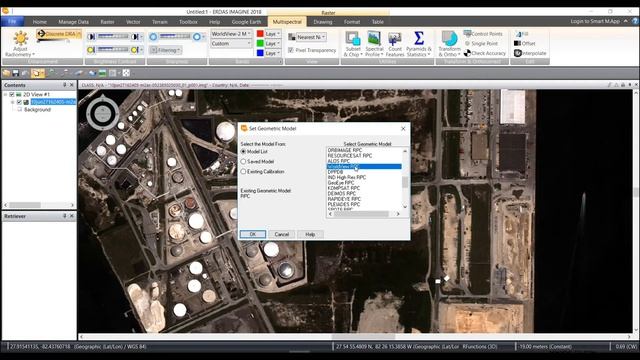Toggle the 2D View #1 checkbox

click(12, 94)
